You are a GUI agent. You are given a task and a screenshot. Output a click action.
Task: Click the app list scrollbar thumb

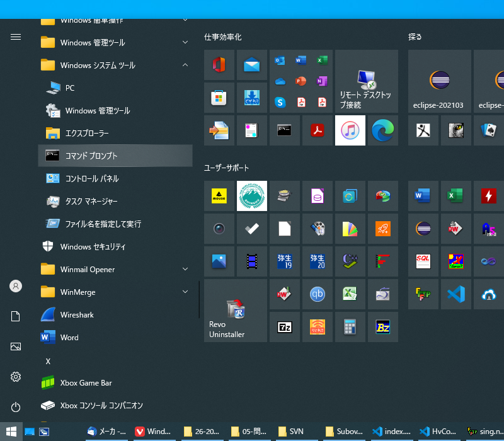[x=199, y=300]
